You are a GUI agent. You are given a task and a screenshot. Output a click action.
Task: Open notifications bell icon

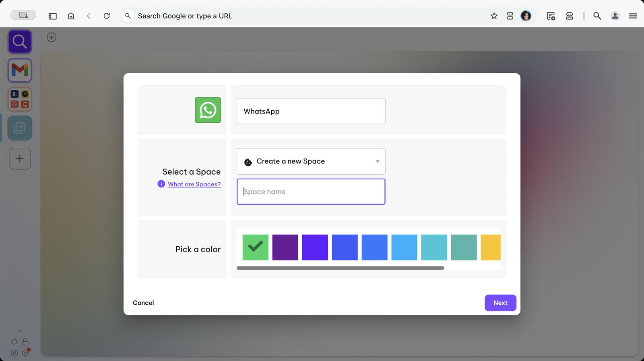coord(14,342)
